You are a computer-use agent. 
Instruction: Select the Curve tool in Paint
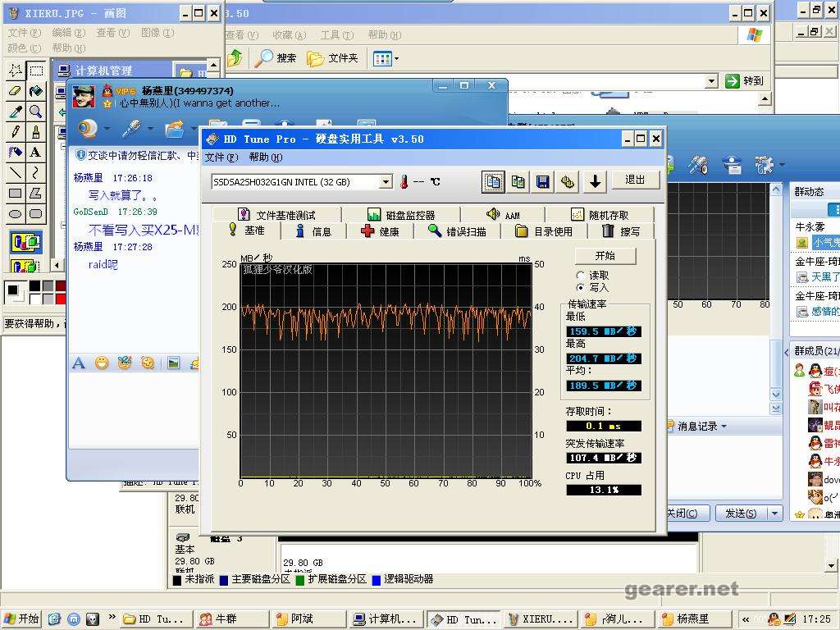click(x=35, y=172)
